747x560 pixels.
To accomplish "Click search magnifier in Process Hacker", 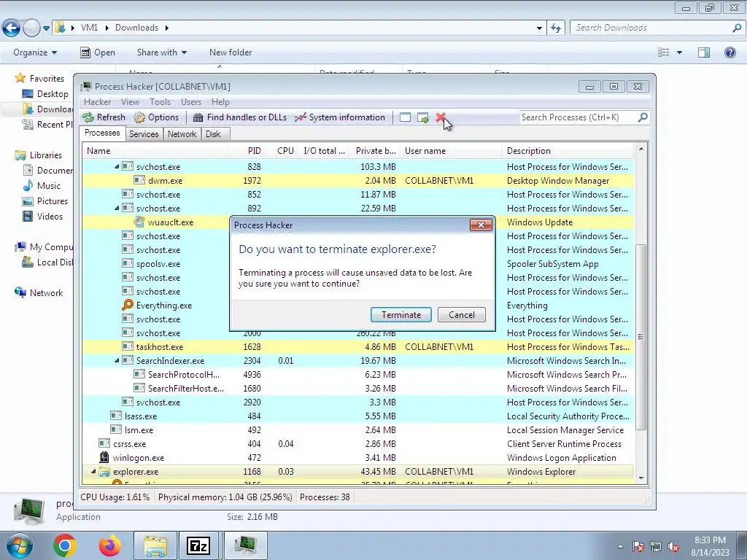I will [643, 117].
